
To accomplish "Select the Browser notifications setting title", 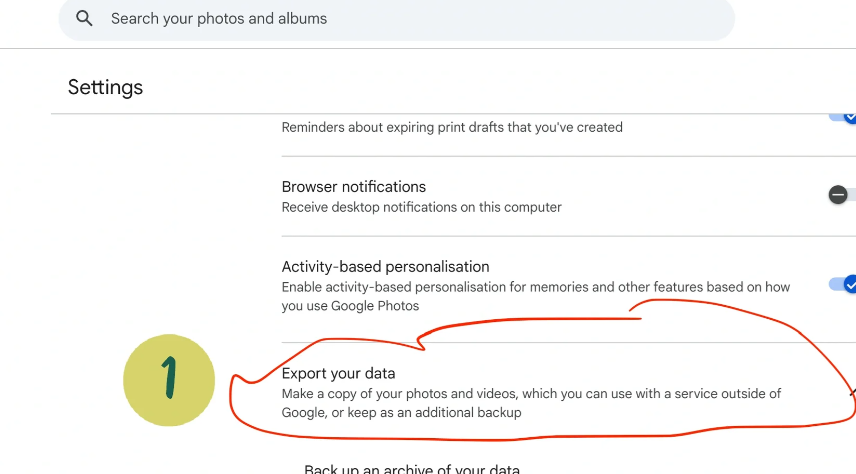I will (354, 187).
